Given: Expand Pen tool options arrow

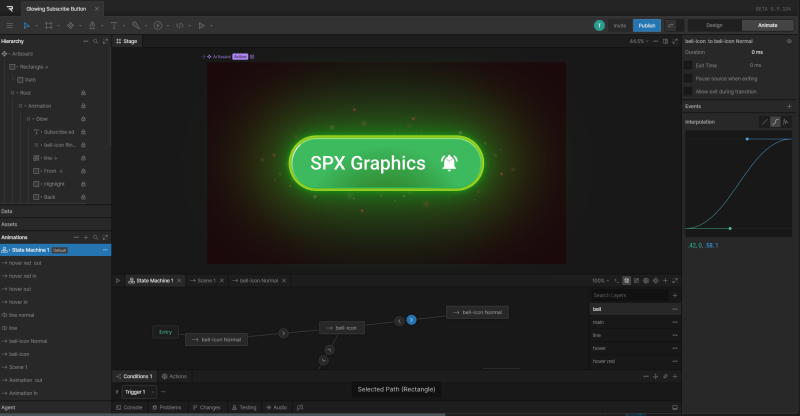Looking at the screenshot, I should point(102,26).
